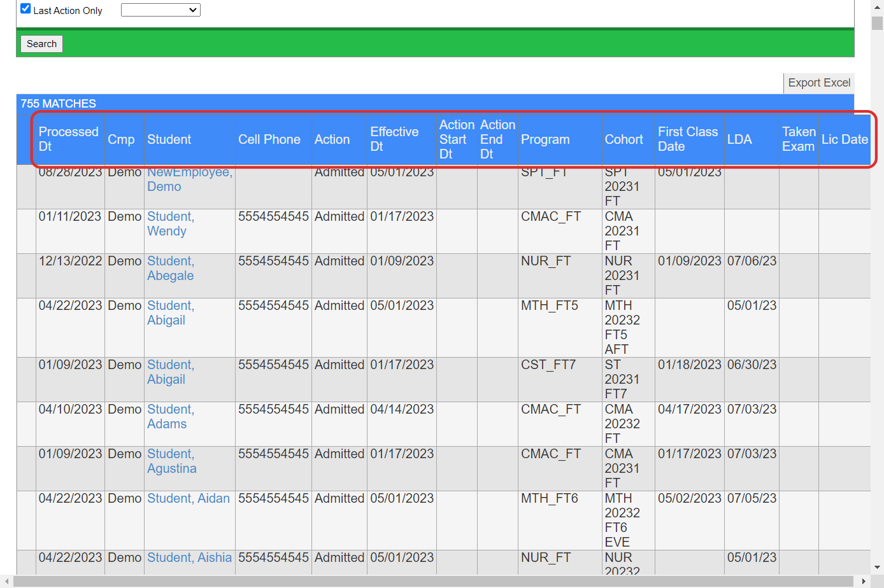This screenshot has width=884, height=588.
Task: Open student link Student, Aishia
Action: (x=189, y=557)
